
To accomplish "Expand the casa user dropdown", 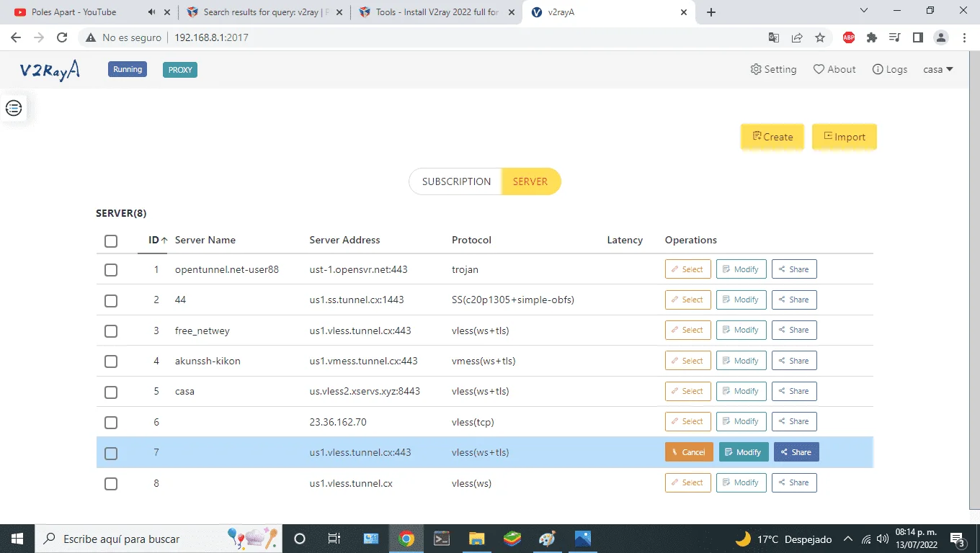I will coord(938,69).
